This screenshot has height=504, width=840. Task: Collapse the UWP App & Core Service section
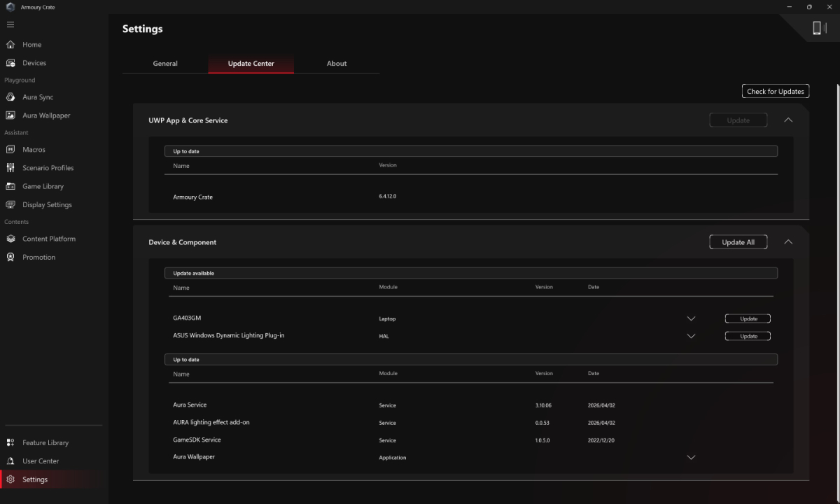[x=788, y=120]
